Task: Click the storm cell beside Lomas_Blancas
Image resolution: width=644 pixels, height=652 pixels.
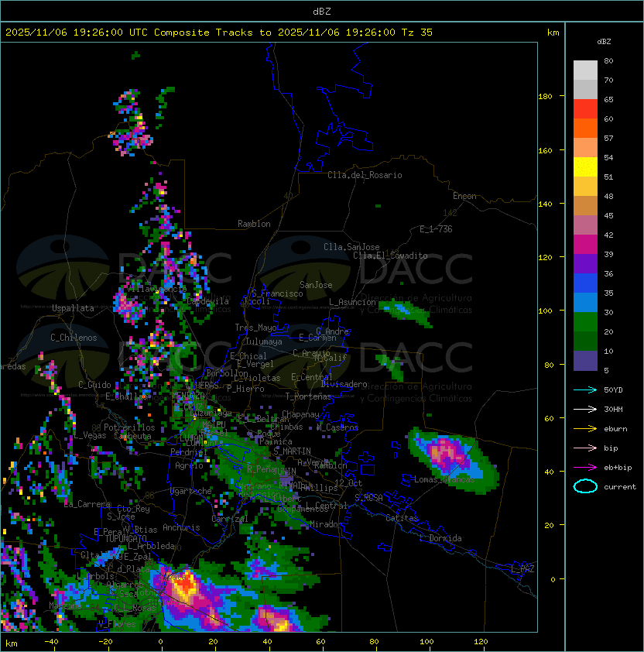Action: (x=452, y=459)
